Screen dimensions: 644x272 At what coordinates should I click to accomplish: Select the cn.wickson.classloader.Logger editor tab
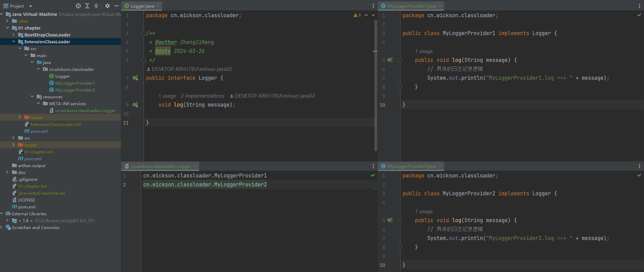[161, 166]
